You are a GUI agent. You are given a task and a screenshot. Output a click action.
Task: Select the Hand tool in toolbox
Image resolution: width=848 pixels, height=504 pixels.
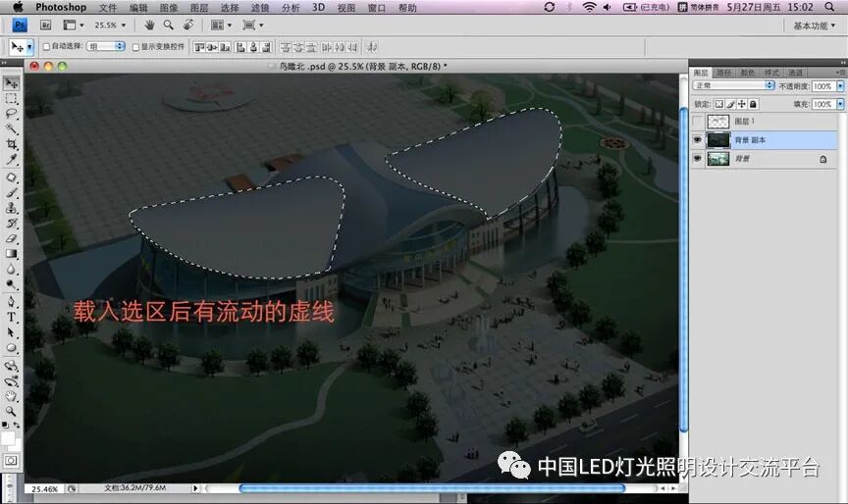pos(12,396)
